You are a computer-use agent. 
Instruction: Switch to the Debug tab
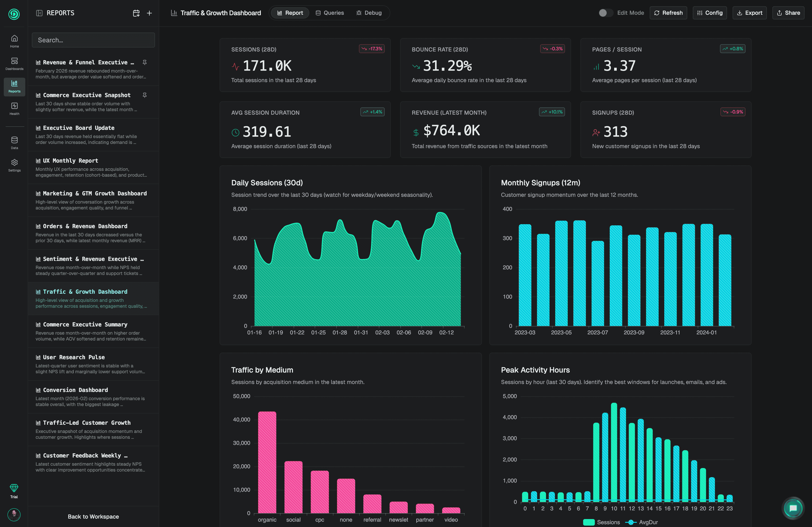[369, 13]
